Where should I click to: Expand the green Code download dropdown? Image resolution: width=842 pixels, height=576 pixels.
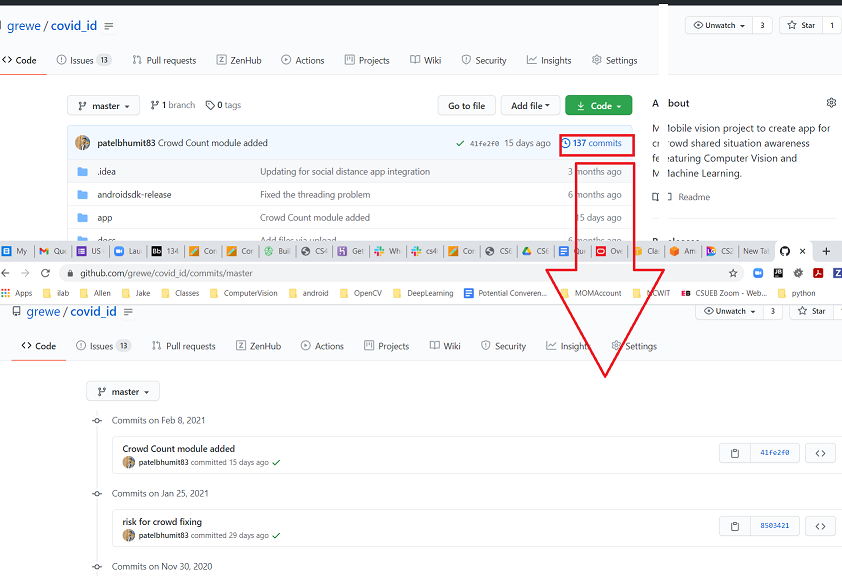(598, 105)
